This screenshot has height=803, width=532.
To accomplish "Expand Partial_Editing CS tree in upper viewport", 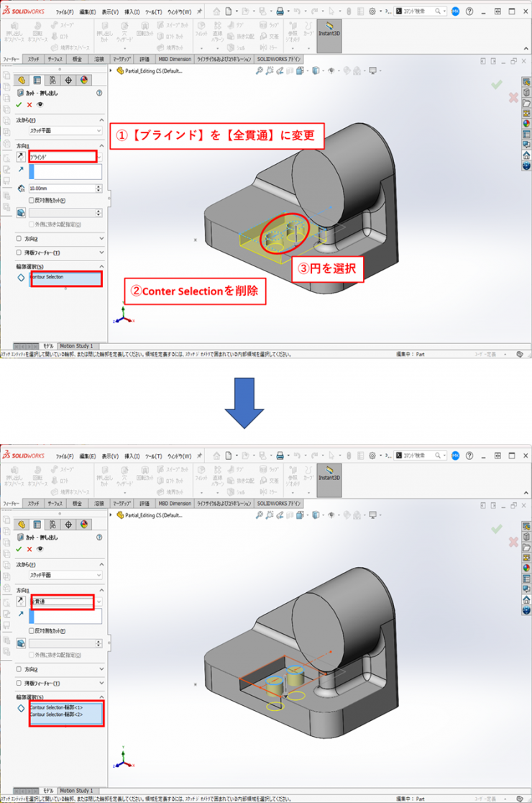I will click(x=111, y=71).
